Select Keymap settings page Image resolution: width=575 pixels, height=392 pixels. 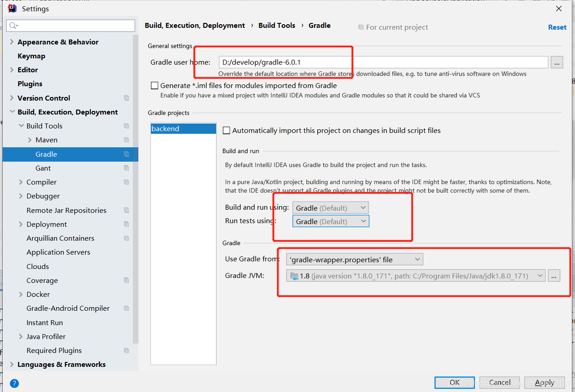click(x=31, y=56)
